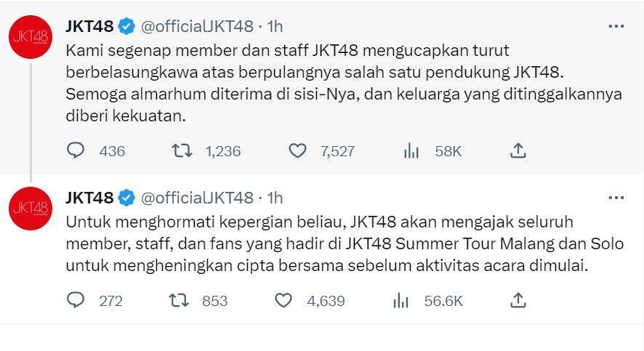Open more options menu on second tweet

point(616,198)
